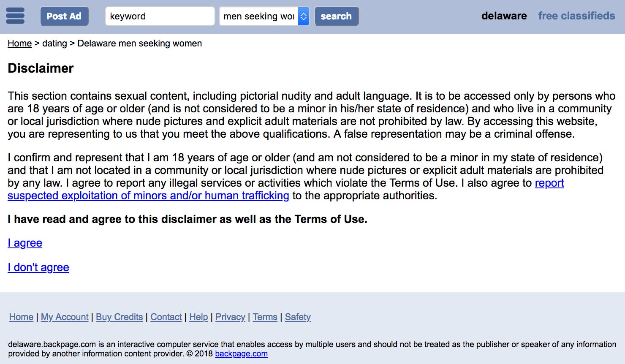The image size is (625, 364).
Task: Follow the backpage.com copyright link
Action: (x=241, y=354)
